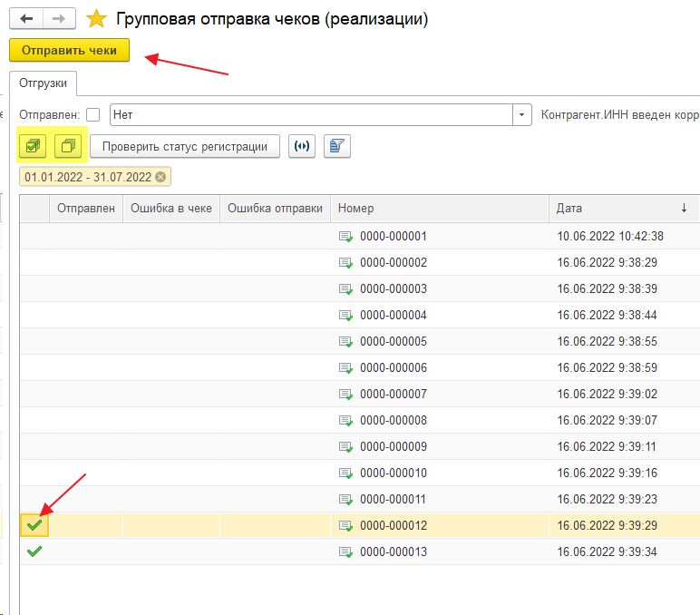
Task: Sort by Номер column header
Action: coord(439,208)
